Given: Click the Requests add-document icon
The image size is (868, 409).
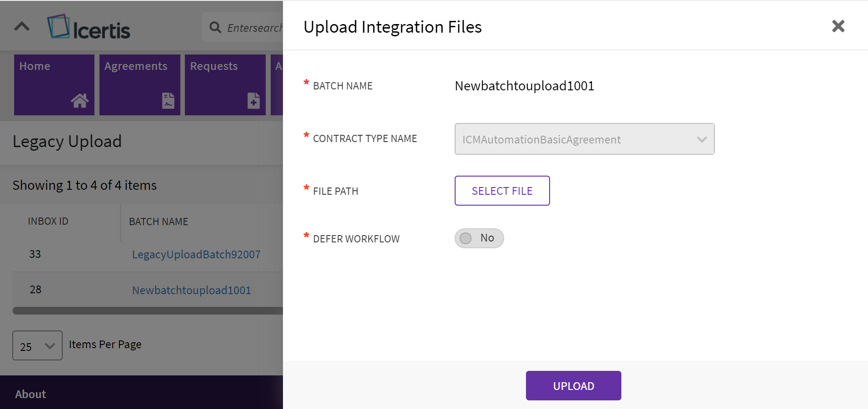Looking at the screenshot, I should coord(253,100).
